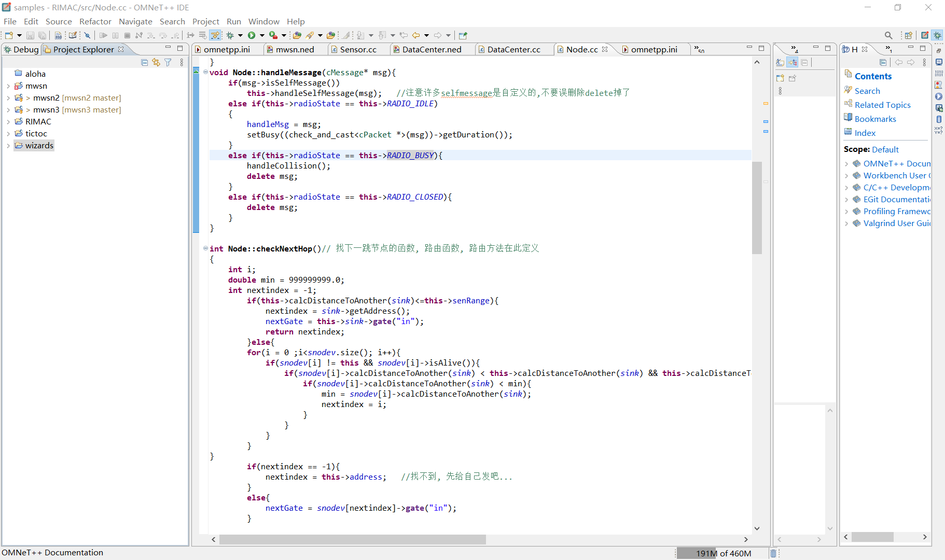Click the green Run button icon
945x560 pixels.
tap(252, 35)
